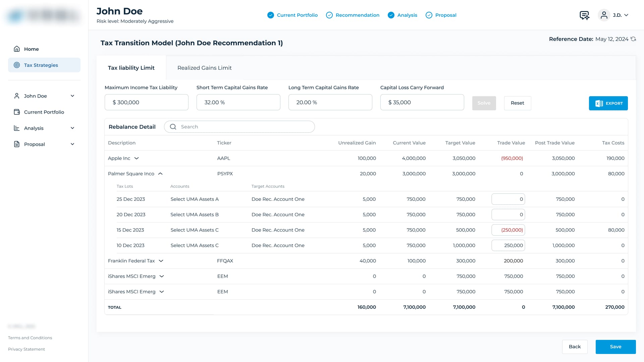Go to Analysis step in header

tap(402, 15)
